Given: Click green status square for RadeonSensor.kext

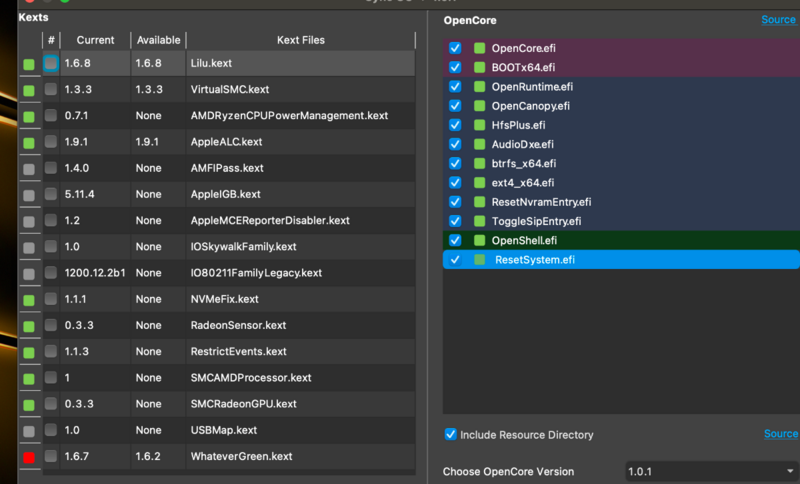Looking at the screenshot, I should pyautogui.click(x=29, y=326).
